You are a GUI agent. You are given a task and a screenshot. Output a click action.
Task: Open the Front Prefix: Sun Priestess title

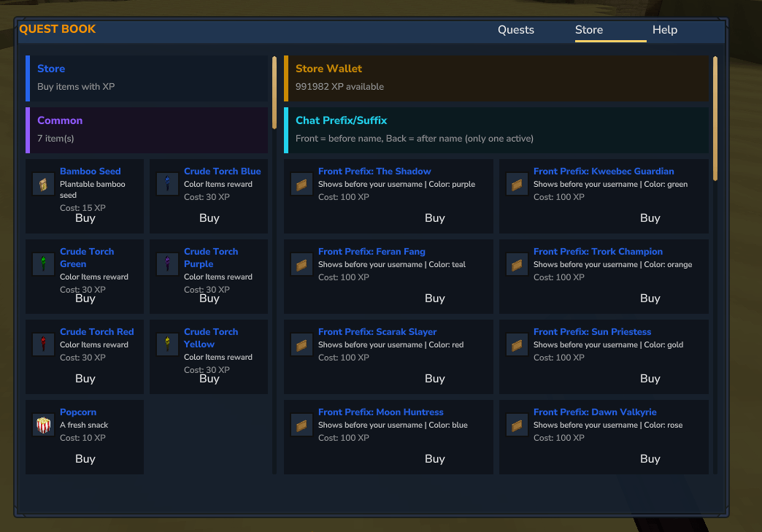coord(592,332)
